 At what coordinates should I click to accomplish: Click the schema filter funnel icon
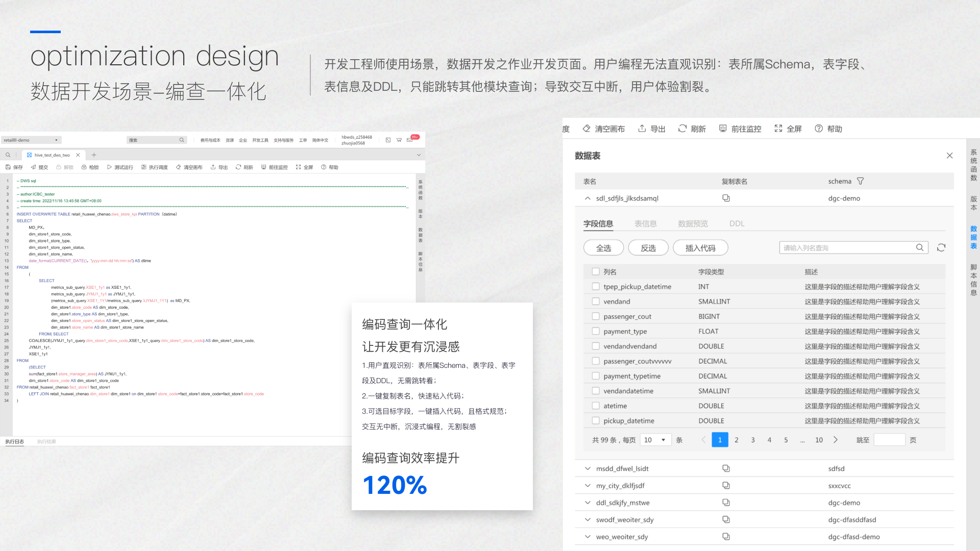860,181
